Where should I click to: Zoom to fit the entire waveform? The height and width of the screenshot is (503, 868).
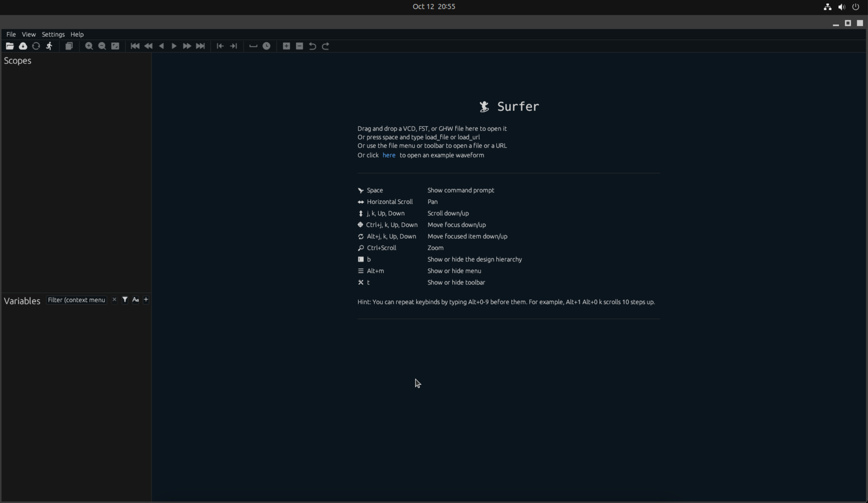point(115,46)
